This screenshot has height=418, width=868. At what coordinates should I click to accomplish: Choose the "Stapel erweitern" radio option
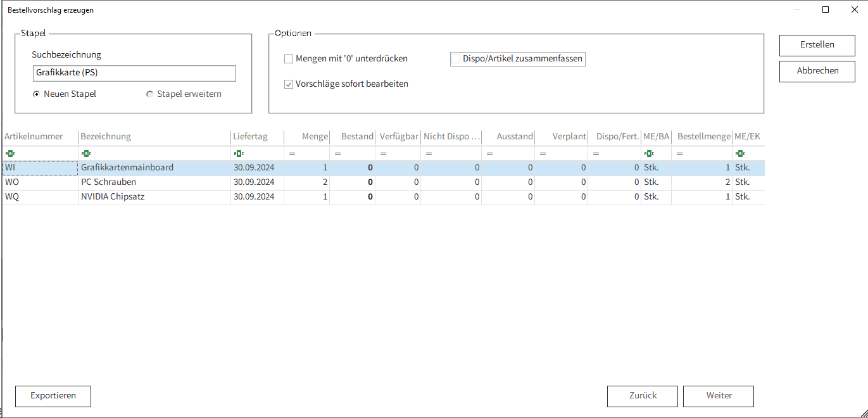tap(149, 94)
